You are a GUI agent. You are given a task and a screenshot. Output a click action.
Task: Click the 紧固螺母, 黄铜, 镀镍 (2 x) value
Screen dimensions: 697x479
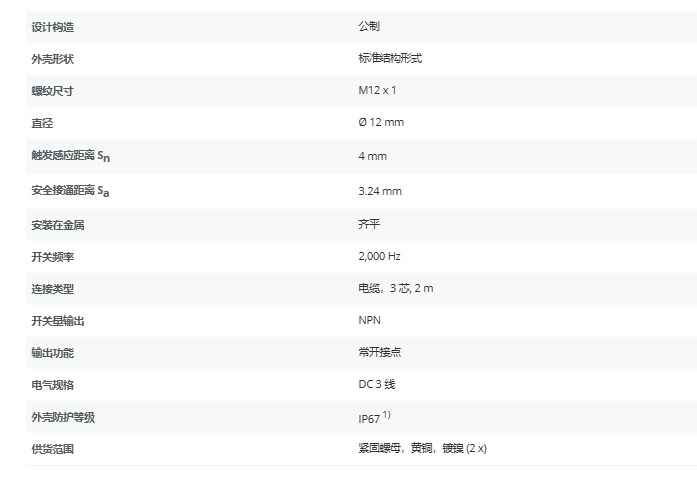(x=422, y=449)
